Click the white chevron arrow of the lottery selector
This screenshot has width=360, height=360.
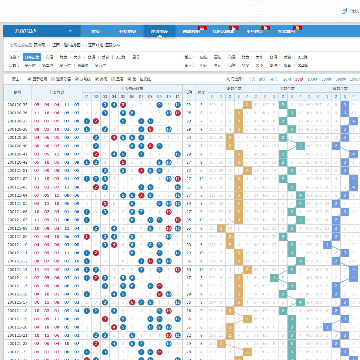tap(70, 31)
